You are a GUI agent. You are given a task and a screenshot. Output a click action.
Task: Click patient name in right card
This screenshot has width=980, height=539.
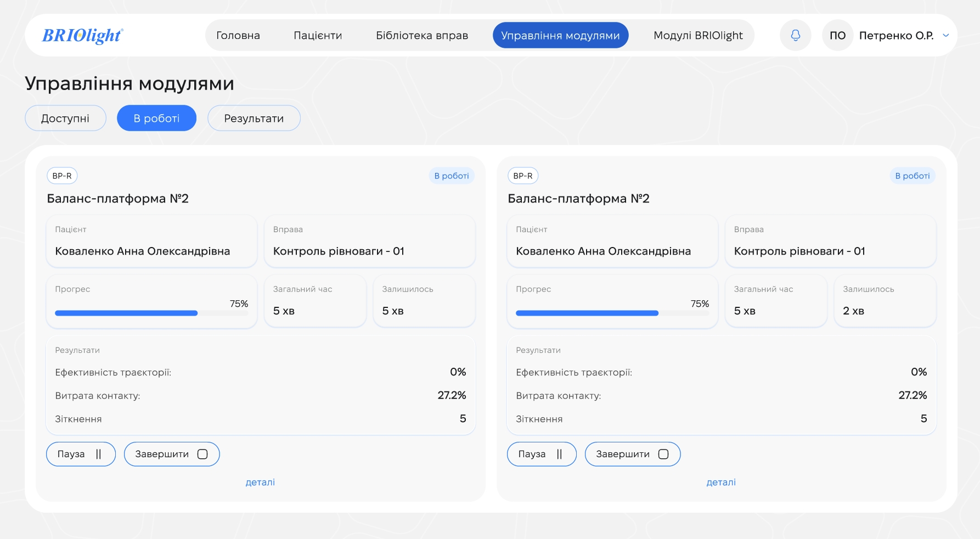604,251
